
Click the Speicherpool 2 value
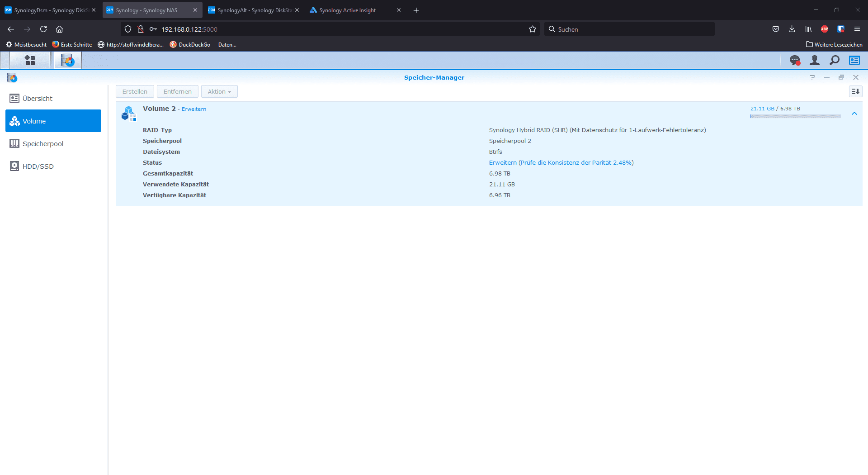pyautogui.click(x=510, y=141)
